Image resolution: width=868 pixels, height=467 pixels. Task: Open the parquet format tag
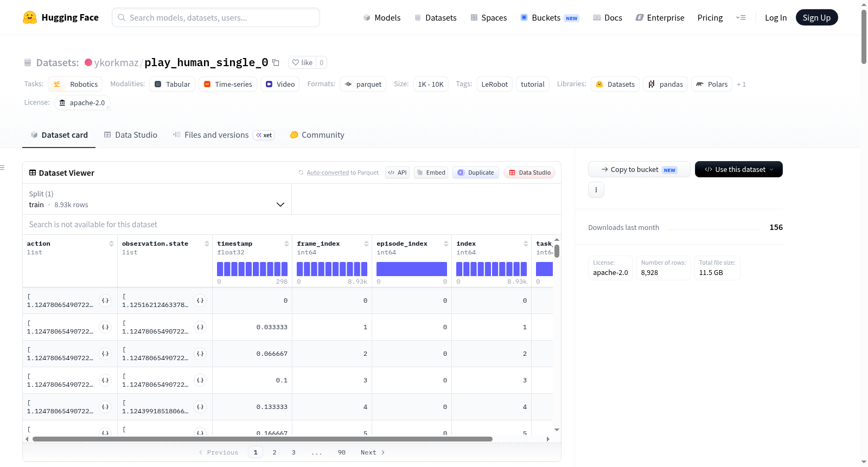pyautogui.click(x=363, y=84)
